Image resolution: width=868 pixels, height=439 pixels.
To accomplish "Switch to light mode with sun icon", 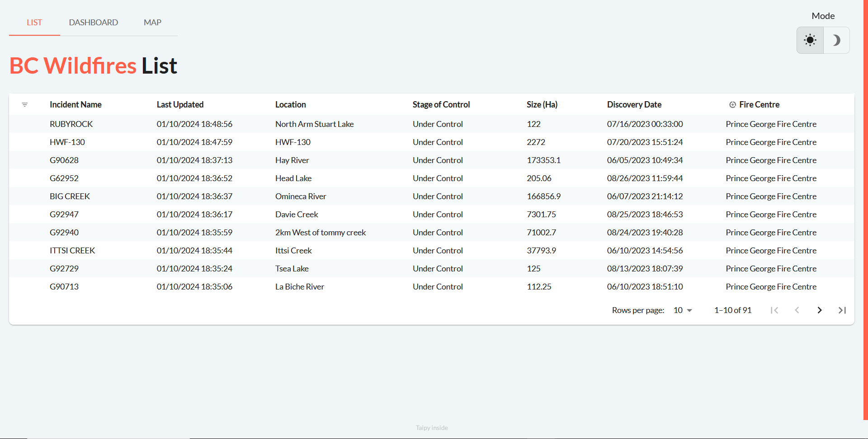I will (810, 40).
